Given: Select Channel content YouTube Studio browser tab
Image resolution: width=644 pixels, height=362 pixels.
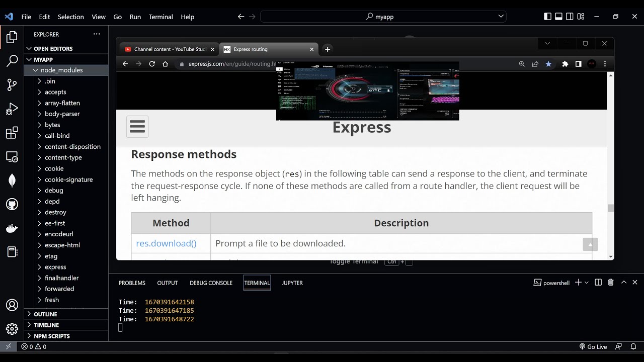Looking at the screenshot, I should click(169, 49).
